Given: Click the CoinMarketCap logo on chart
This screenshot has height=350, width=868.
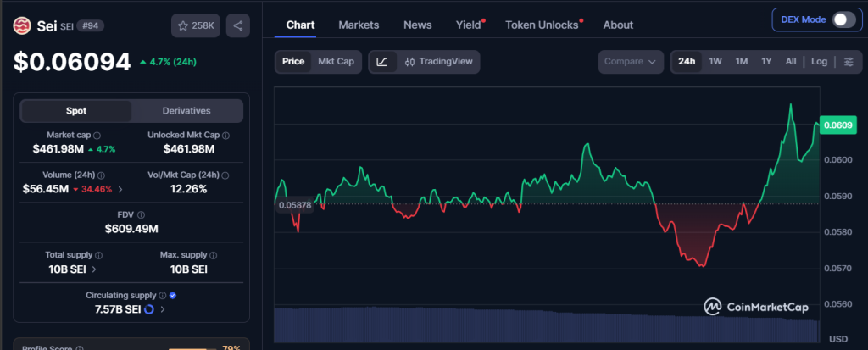Looking at the screenshot, I should click(x=755, y=307).
